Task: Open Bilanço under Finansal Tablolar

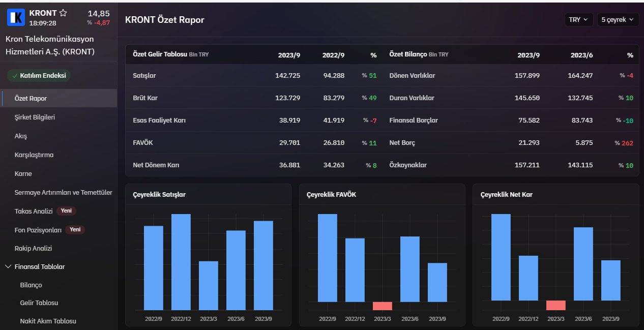Action: coord(31,285)
